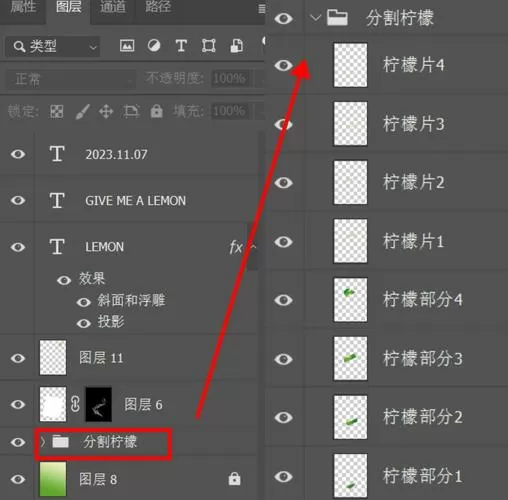The height and width of the screenshot is (500, 508).
Task: Open the layers panel menu icon
Action: pos(262,9)
